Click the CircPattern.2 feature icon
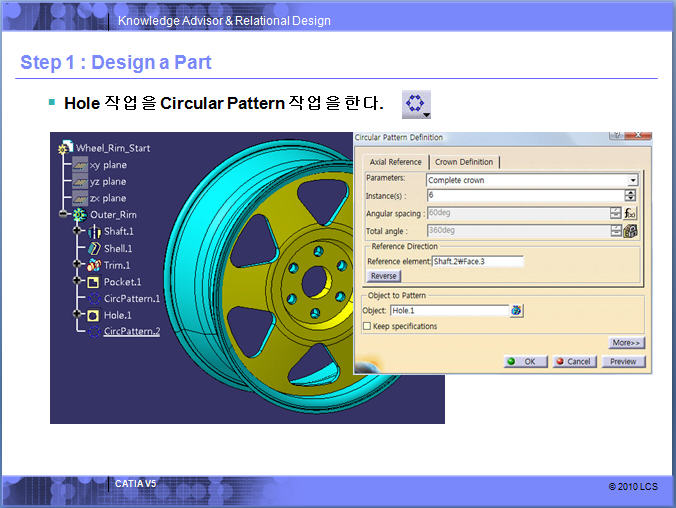 pos(94,332)
